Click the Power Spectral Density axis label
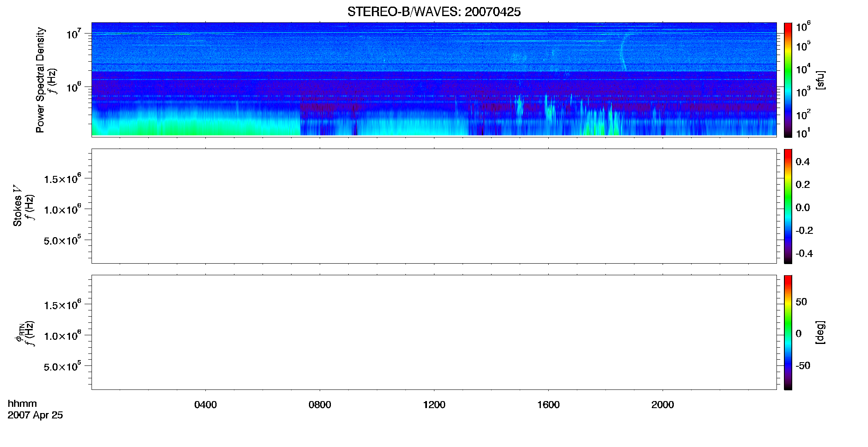The width and height of the screenshot is (868, 447). point(40,80)
